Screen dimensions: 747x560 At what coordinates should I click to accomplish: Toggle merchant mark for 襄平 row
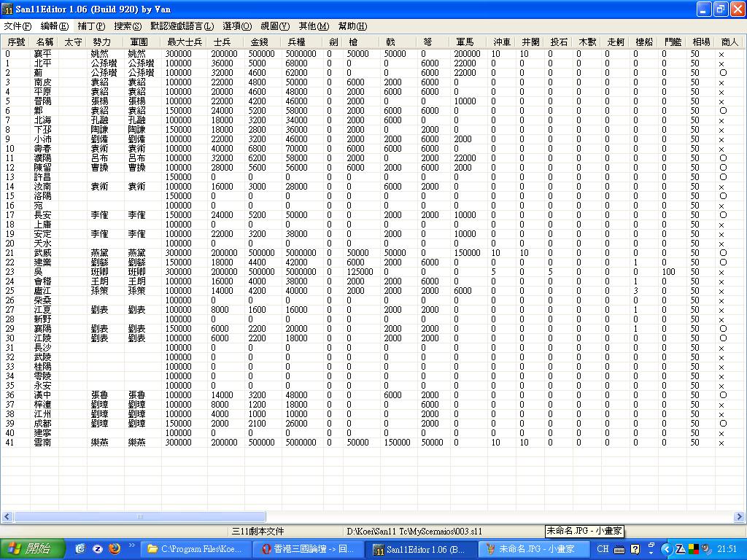pos(721,55)
